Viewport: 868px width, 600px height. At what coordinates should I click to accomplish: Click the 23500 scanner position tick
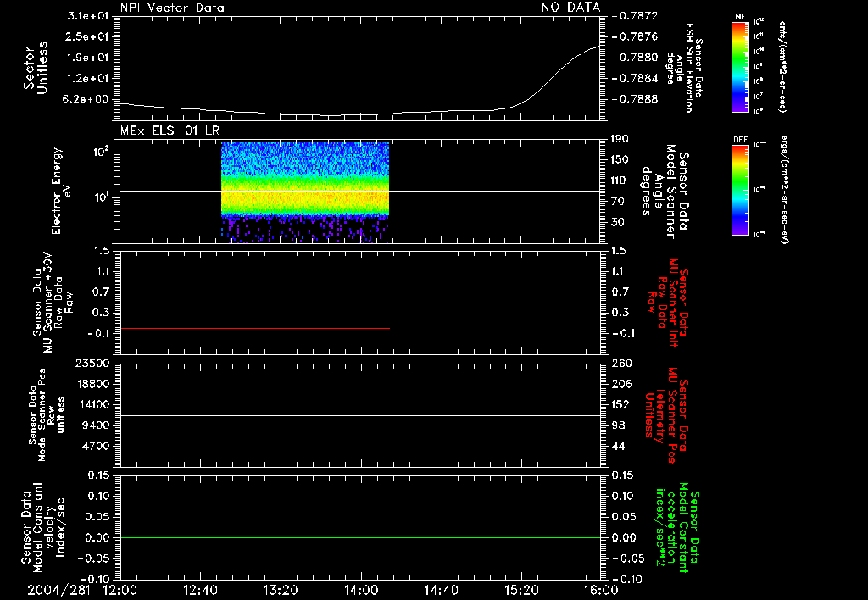(x=92, y=363)
